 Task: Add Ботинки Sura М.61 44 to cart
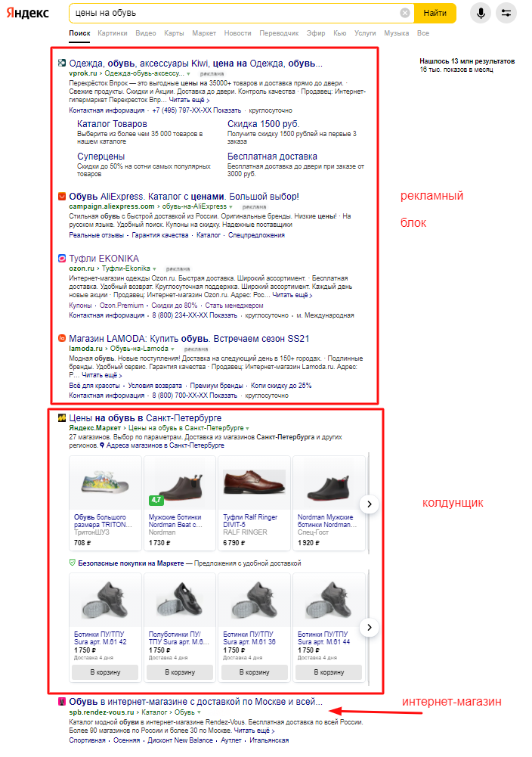pyautogui.click(x=329, y=672)
